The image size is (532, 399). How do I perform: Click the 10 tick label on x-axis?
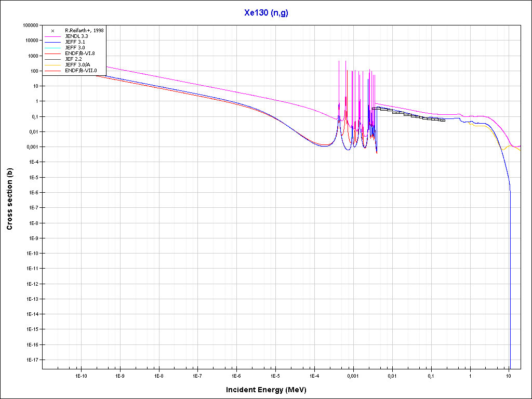coord(509,375)
